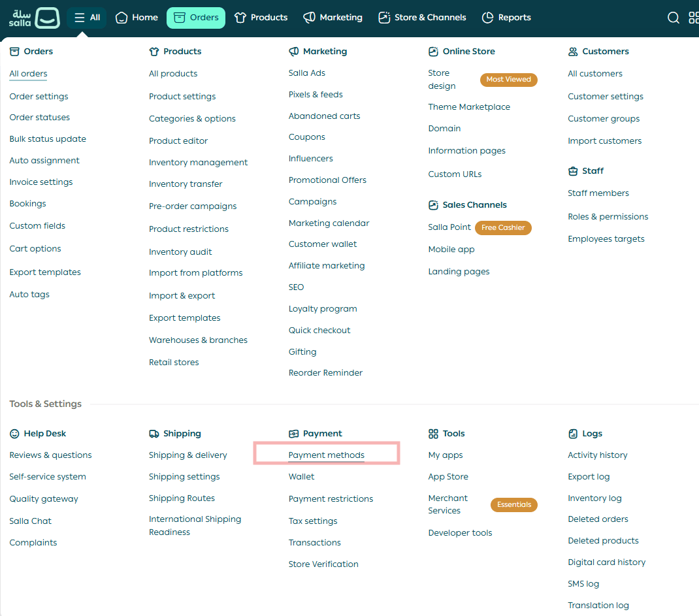Click the Staff section icon

click(x=573, y=170)
